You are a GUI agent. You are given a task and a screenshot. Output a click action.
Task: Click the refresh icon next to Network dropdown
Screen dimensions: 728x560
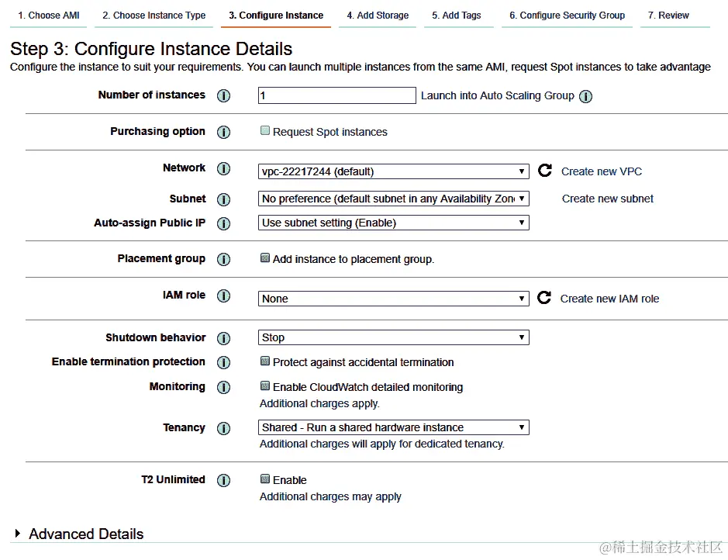click(545, 171)
